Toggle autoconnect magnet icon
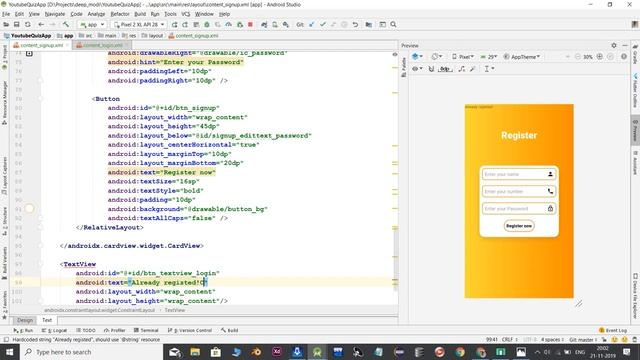Viewport: 640px width, 360px height. point(431,69)
